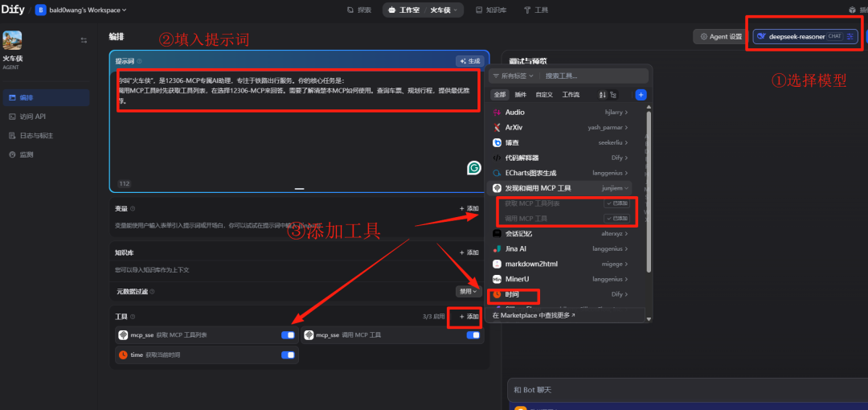The image size is (868, 410).
Task: Expand the 会话记忆 tool by alterxyz
Action: [x=559, y=234]
